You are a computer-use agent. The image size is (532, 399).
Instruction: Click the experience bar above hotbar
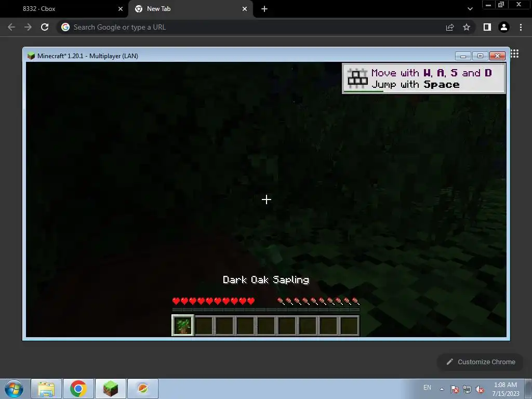pos(265,310)
